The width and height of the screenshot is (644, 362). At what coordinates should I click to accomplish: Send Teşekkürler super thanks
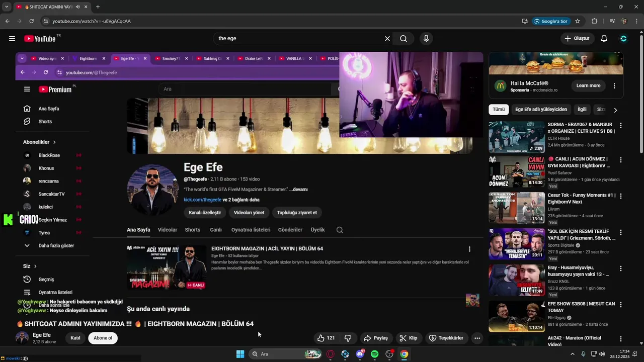[446, 338]
